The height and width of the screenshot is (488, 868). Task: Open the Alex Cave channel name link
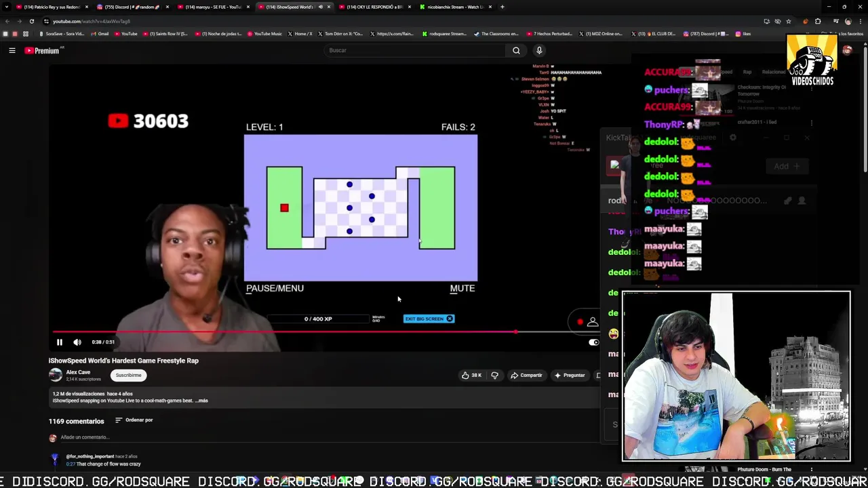[x=78, y=372]
